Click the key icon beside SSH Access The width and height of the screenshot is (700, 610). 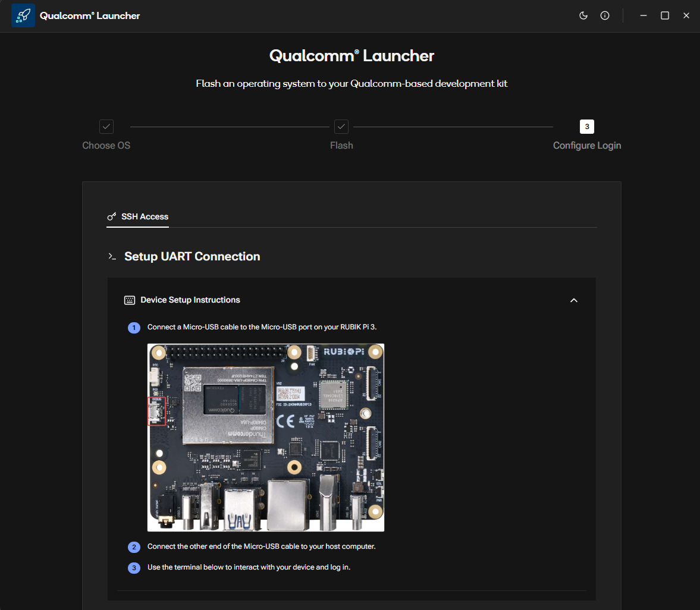point(112,216)
